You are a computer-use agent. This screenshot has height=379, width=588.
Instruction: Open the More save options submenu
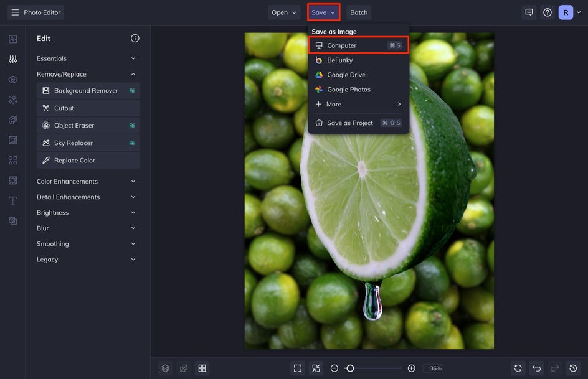(359, 104)
